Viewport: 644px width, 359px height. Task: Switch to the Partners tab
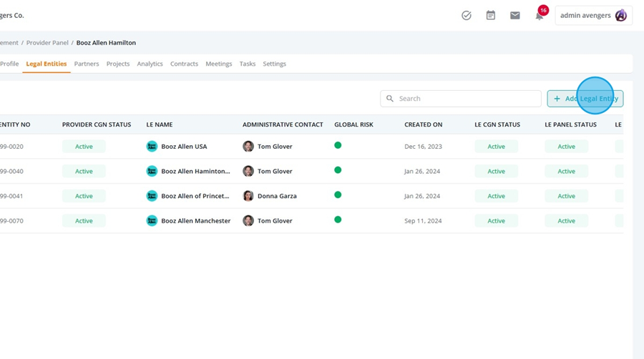coord(87,64)
